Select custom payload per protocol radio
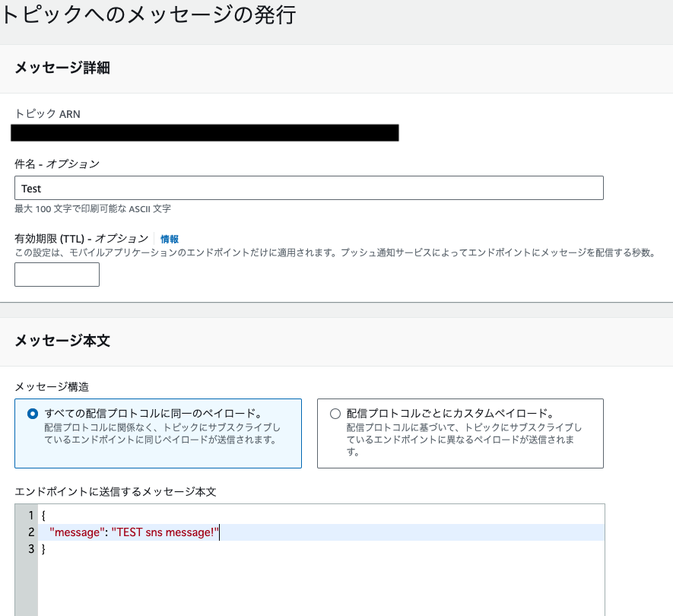 pos(335,414)
